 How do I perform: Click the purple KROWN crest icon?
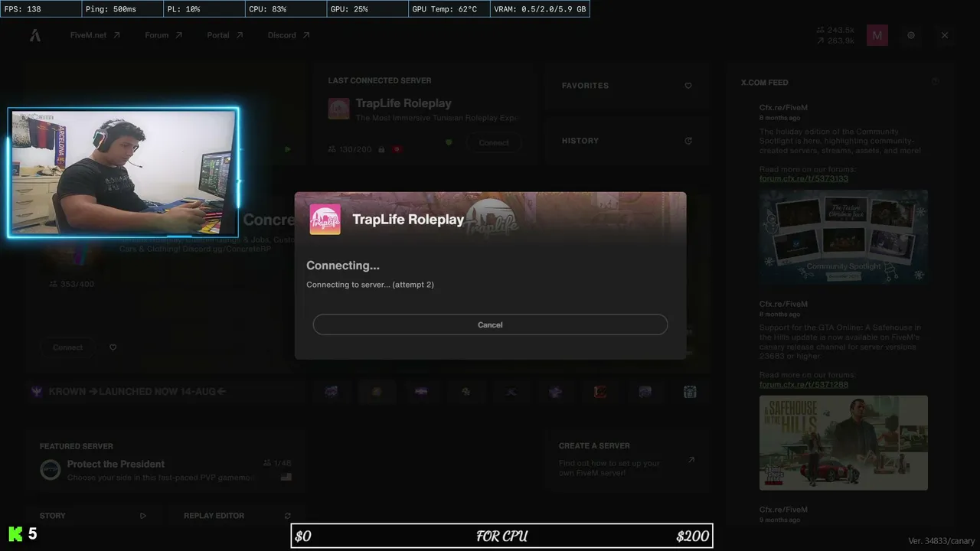[x=36, y=392]
